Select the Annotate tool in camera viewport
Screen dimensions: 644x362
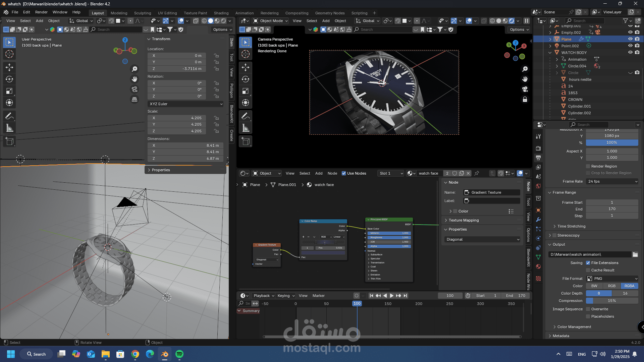coord(246,116)
